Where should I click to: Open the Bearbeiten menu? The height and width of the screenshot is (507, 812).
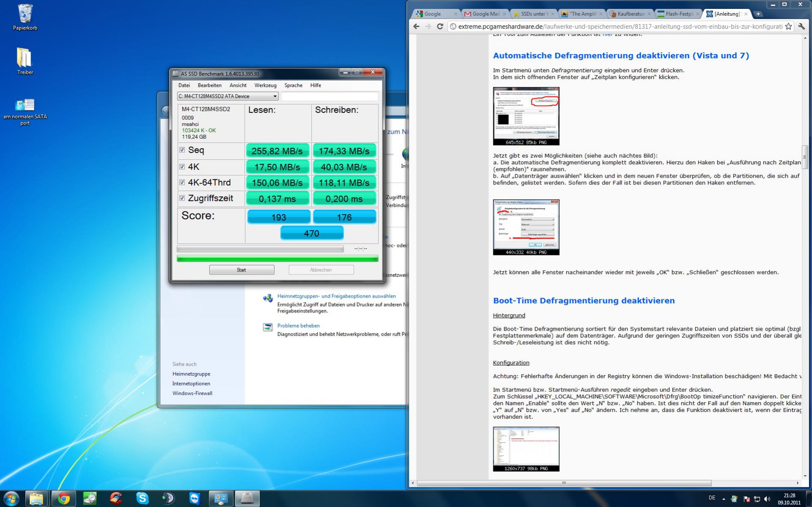tap(209, 85)
